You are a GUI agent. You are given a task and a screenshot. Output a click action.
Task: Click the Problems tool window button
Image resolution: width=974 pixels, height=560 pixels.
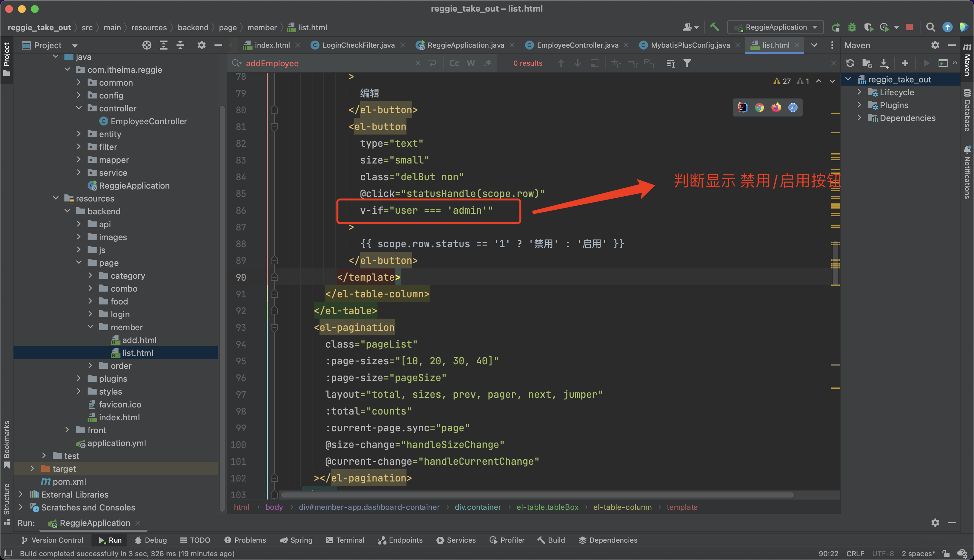245,540
